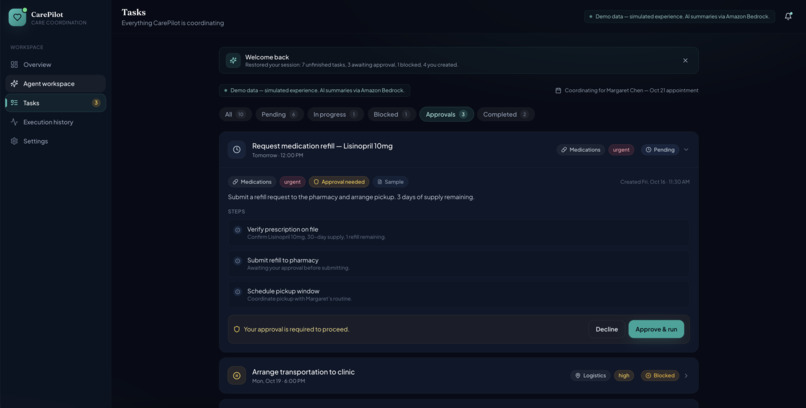Click the Demo data notice in top header
This screenshot has height=408, width=806.
680,16
